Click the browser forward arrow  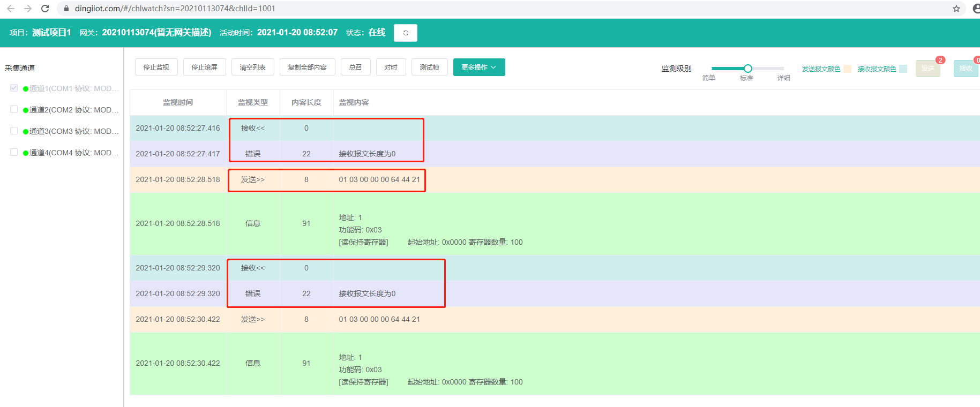click(x=28, y=9)
